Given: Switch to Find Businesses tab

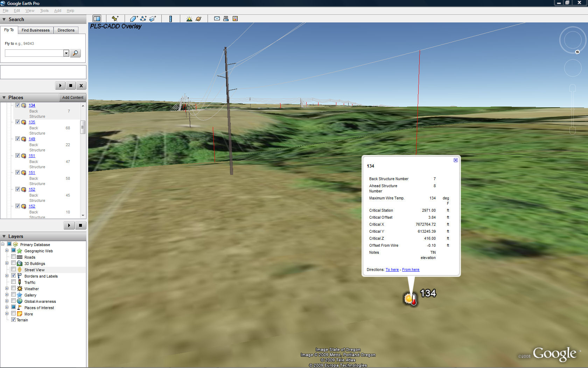Looking at the screenshot, I should tap(36, 30).
